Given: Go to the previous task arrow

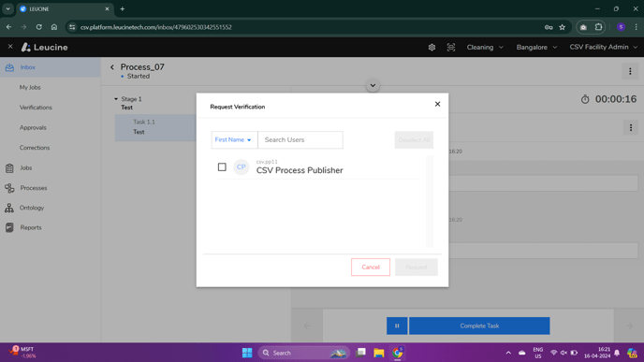Looking at the screenshot, I should [x=307, y=326].
